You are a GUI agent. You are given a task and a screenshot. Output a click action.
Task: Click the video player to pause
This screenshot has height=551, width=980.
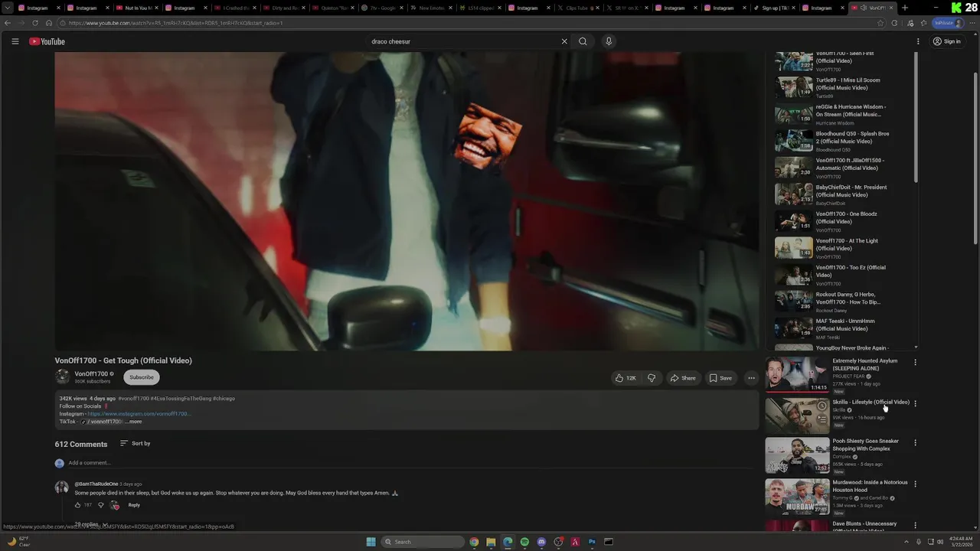pyautogui.click(x=407, y=201)
